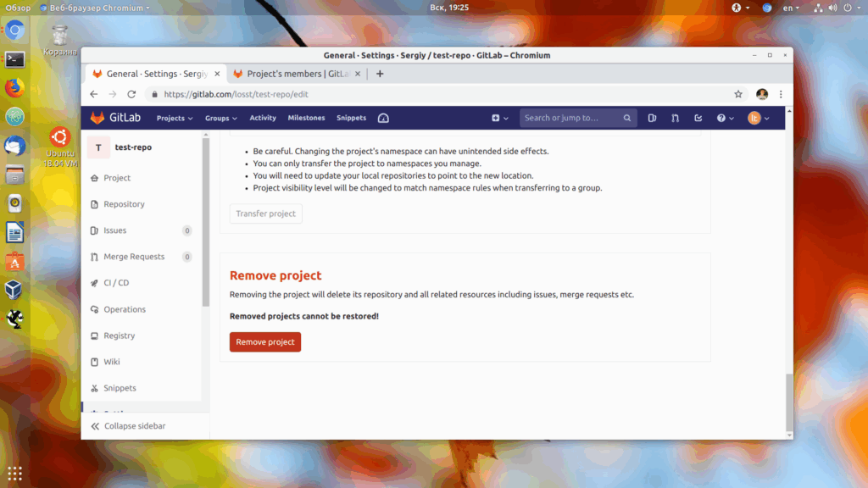Go back in the browser
Screen dimensions: 868x488
[93, 94]
